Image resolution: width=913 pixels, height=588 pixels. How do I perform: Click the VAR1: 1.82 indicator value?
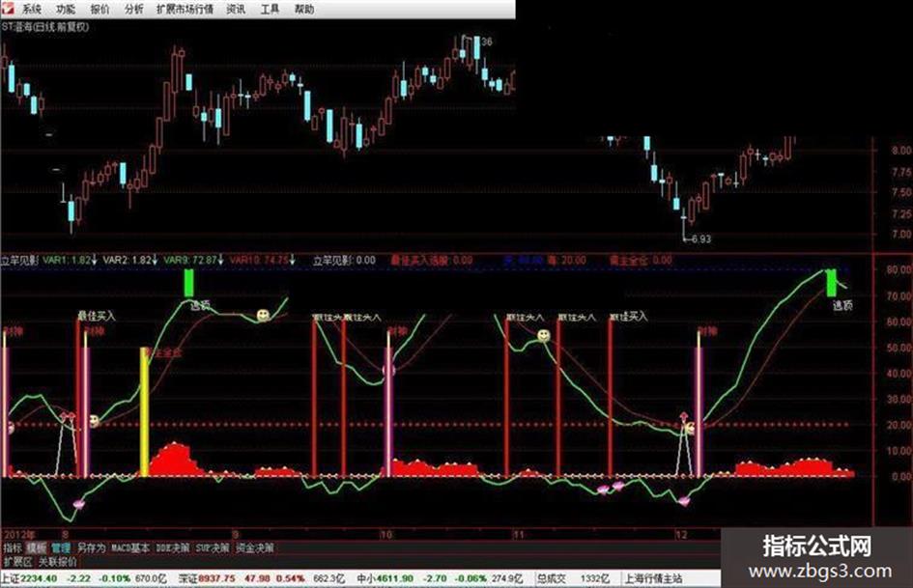(x=70, y=261)
